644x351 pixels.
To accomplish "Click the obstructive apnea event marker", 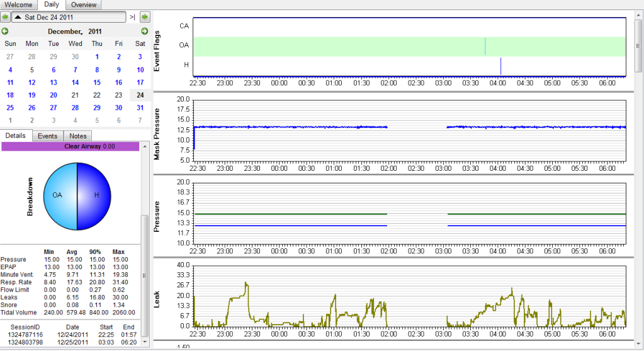I will click(485, 47).
